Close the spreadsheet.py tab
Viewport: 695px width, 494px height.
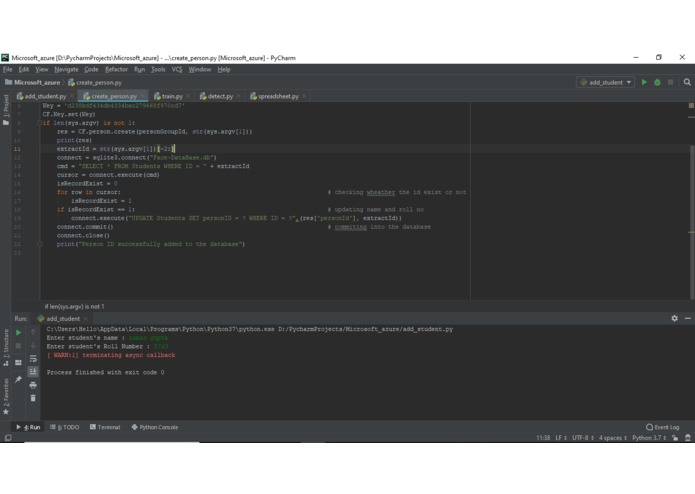coord(305,96)
